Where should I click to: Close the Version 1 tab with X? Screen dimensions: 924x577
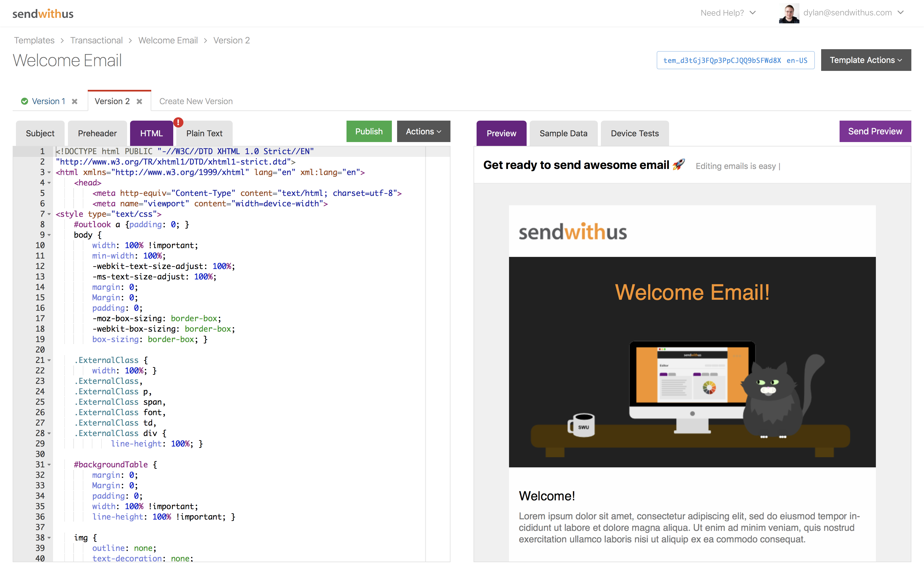(75, 101)
